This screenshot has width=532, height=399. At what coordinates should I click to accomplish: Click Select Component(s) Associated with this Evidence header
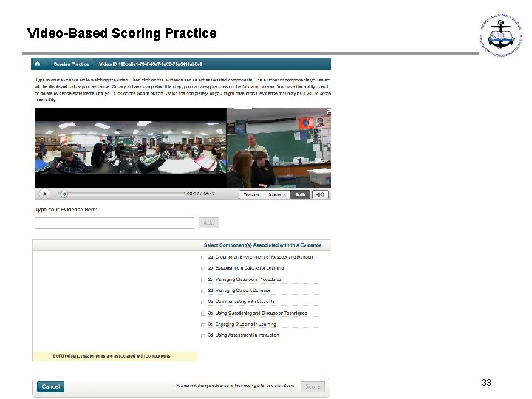(x=262, y=245)
